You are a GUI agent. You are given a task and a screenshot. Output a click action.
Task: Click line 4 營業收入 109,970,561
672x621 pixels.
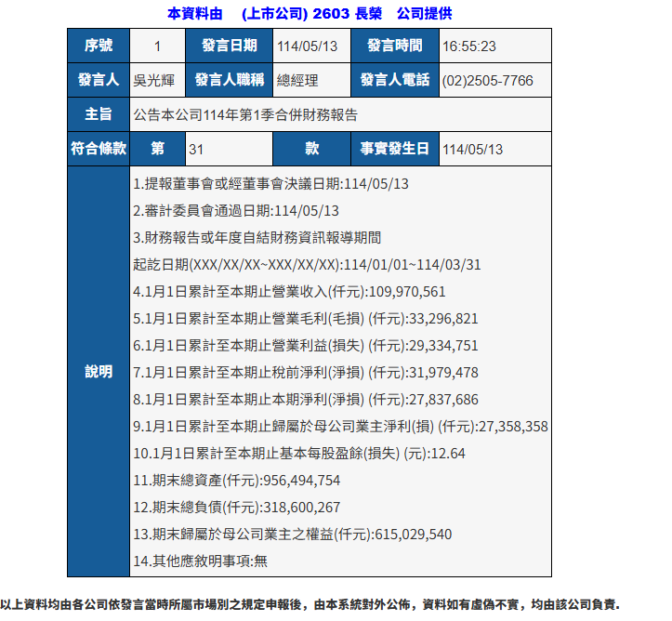(x=289, y=292)
